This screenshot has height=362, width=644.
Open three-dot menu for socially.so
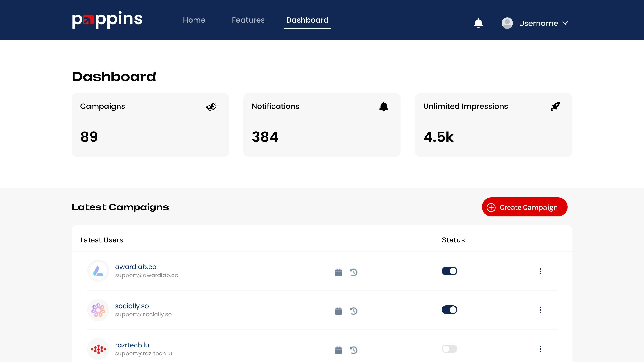click(x=540, y=310)
